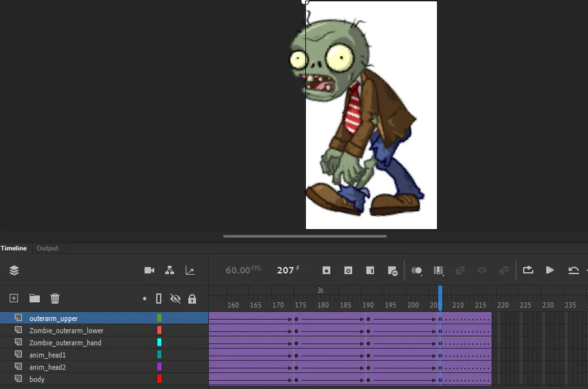588x389 pixels.
Task: Click layer type icon of Zombie_outerarm_hand
Action: point(18,342)
